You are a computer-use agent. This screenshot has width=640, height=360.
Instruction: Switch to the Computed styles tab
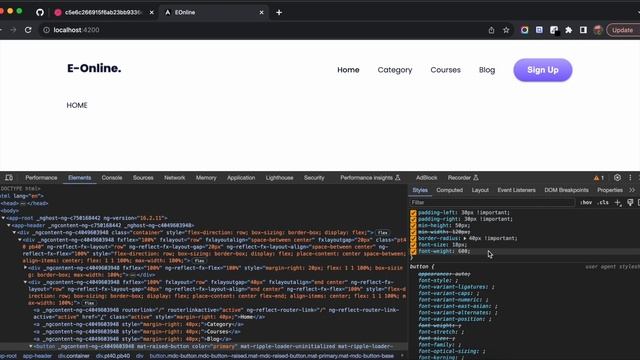pyautogui.click(x=449, y=190)
